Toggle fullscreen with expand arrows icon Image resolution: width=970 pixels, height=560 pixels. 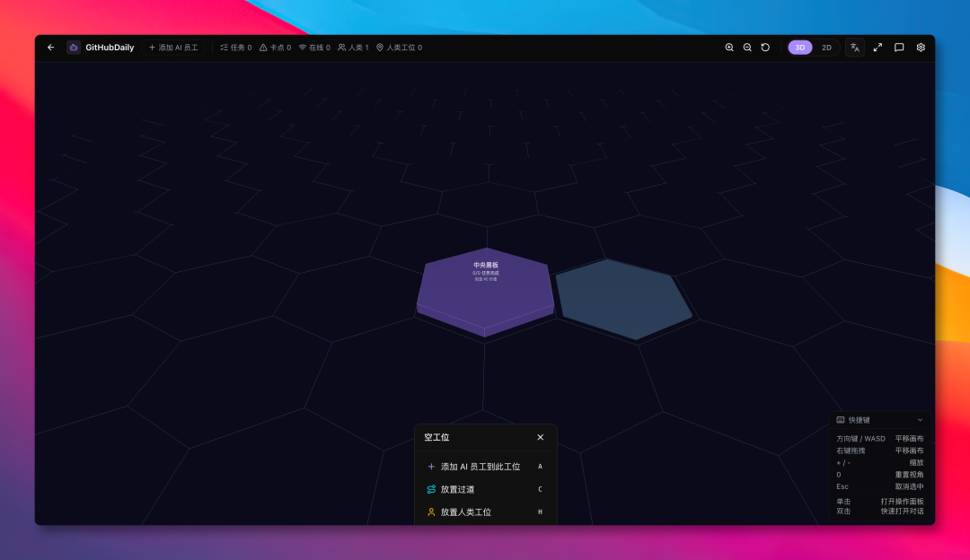point(877,48)
